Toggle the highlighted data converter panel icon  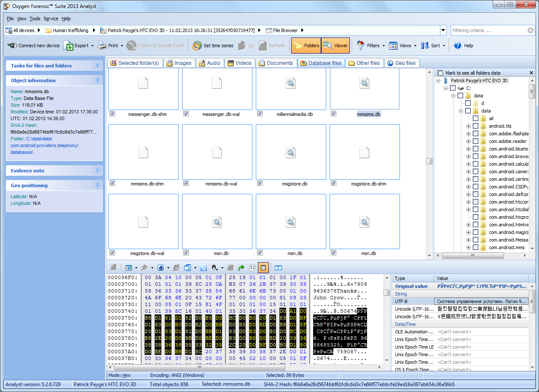pos(263,268)
